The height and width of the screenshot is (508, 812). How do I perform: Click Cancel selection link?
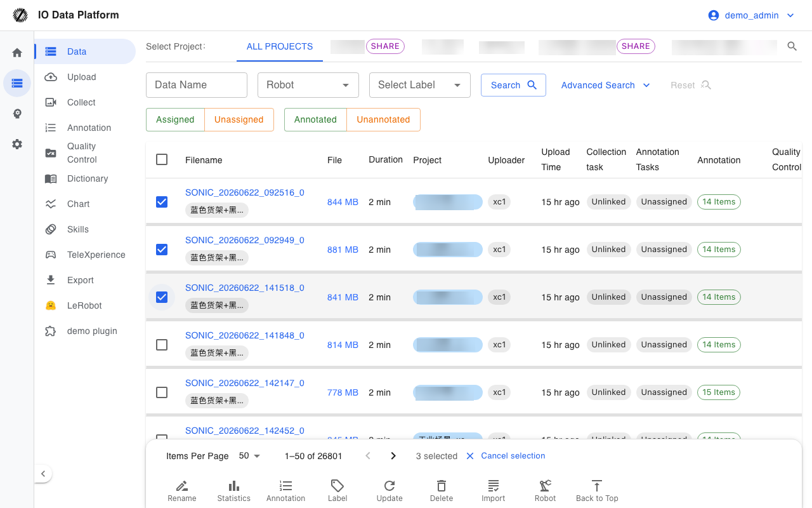point(513,456)
